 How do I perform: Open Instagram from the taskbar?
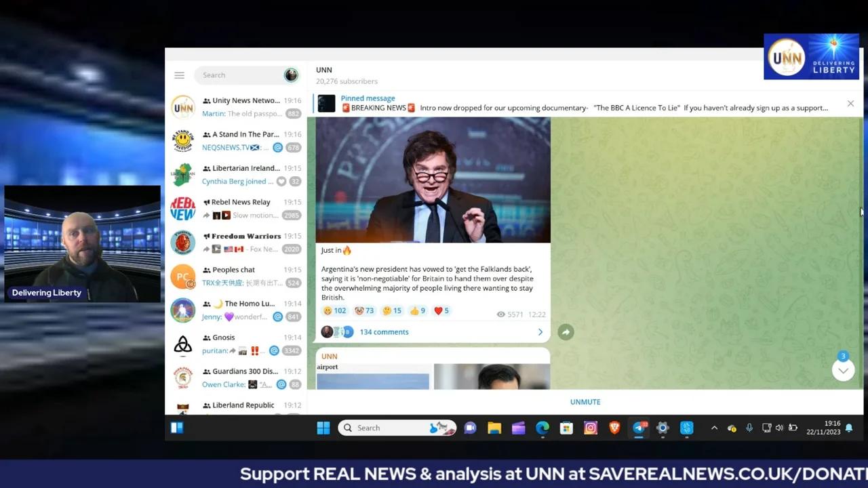click(x=591, y=428)
